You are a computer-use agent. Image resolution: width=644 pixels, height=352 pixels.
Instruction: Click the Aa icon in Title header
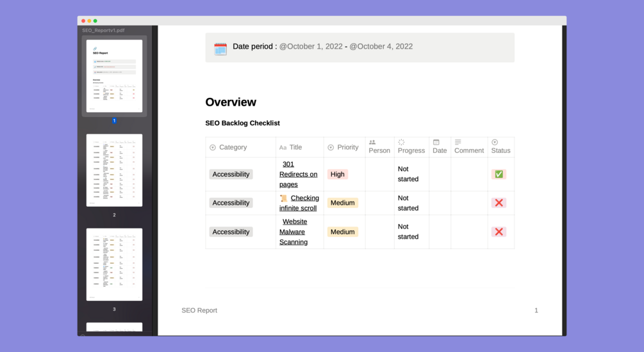pyautogui.click(x=283, y=147)
